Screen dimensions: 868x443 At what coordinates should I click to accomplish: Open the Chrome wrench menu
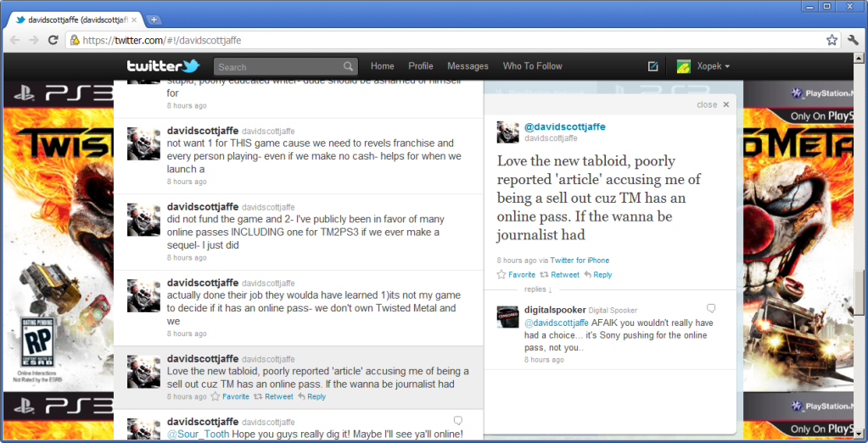point(853,40)
